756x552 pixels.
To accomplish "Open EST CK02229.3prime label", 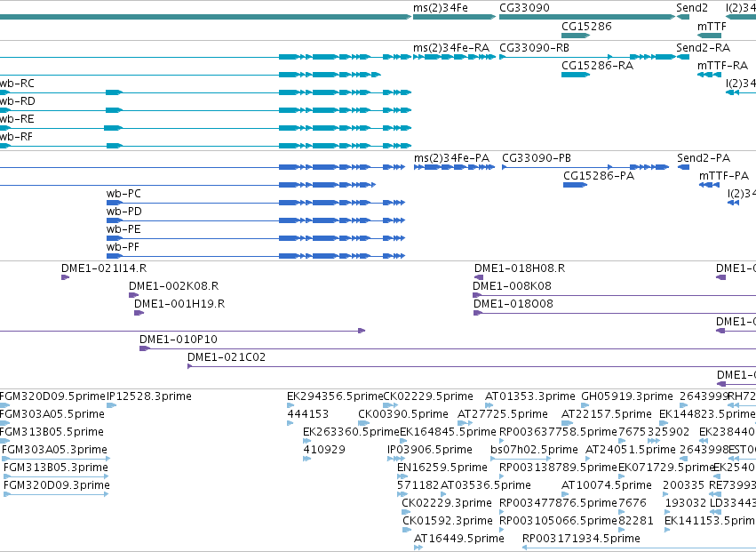I will pyautogui.click(x=447, y=504).
